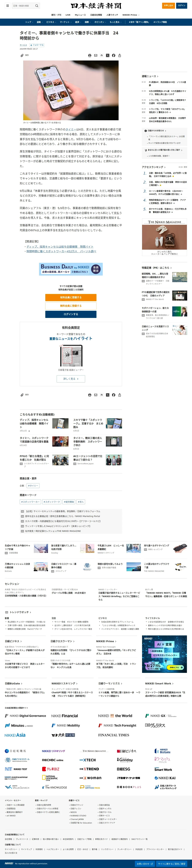Open NIKKEI Financial logo link

point(65,716)
